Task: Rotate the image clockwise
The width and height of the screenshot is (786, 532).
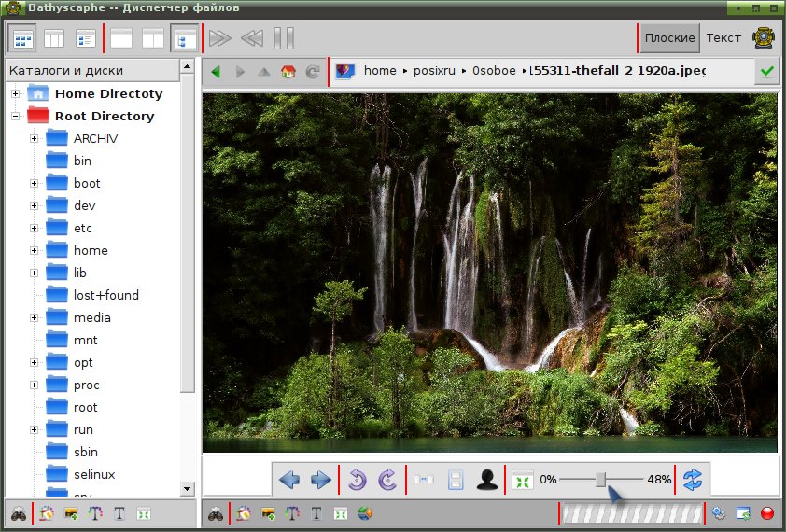Action: [x=387, y=480]
